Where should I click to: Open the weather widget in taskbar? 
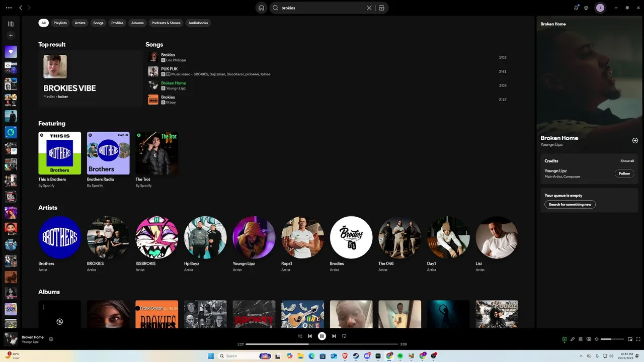click(13, 356)
